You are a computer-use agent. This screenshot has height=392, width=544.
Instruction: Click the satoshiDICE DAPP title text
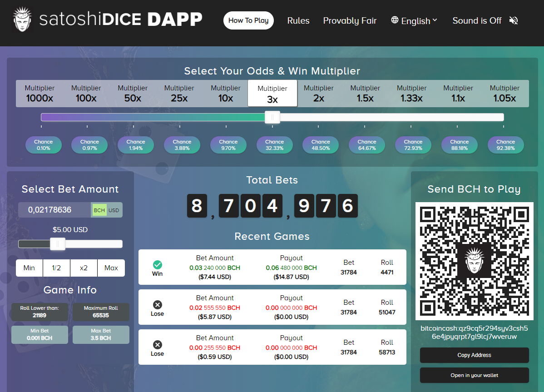point(121,19)
